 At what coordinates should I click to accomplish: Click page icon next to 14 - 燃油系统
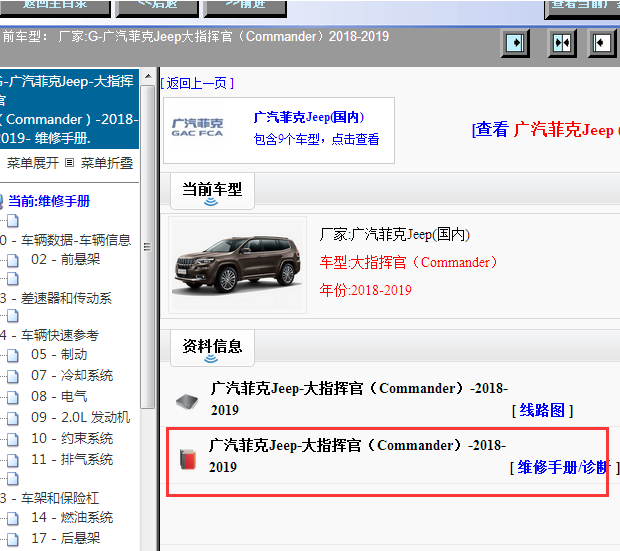tap(13, 518)
